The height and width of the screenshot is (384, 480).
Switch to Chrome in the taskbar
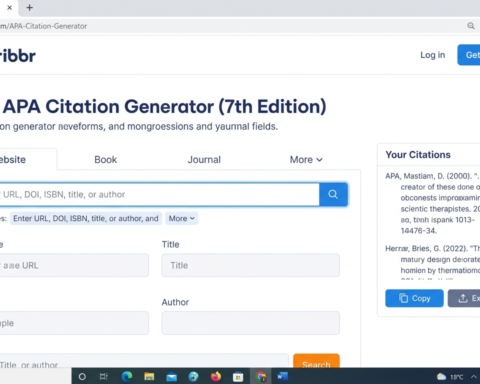click(261, 377)
